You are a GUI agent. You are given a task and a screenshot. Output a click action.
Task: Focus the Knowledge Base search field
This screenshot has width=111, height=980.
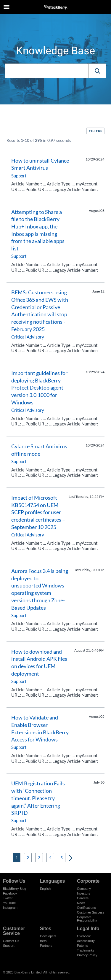46,71
